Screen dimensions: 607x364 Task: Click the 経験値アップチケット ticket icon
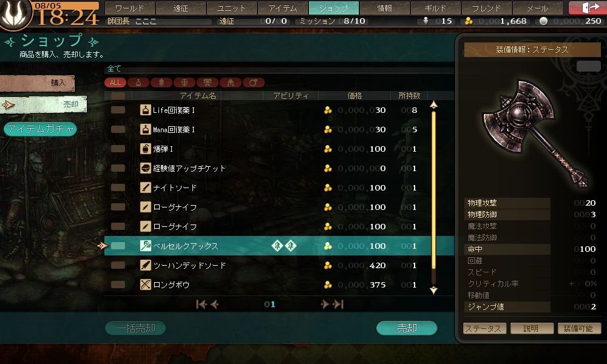click(x=145, y=168)
